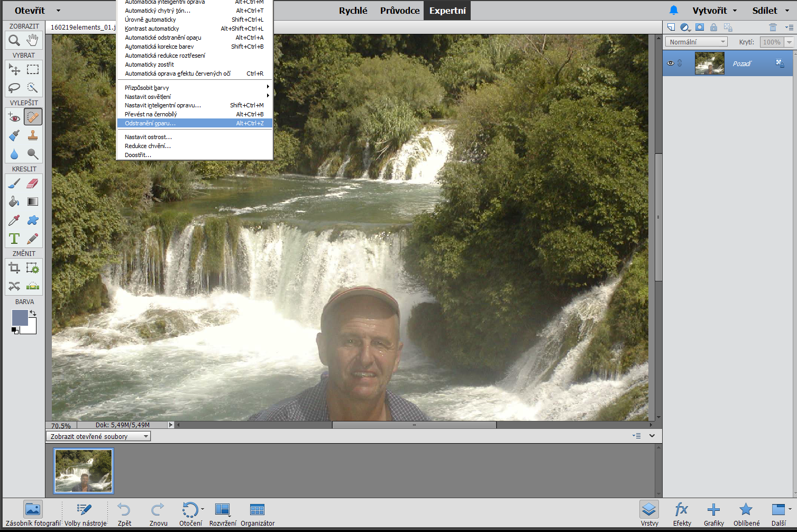Open the Normální blend mode dropdown
797x532 pixels.
click(x=696, y=42)
